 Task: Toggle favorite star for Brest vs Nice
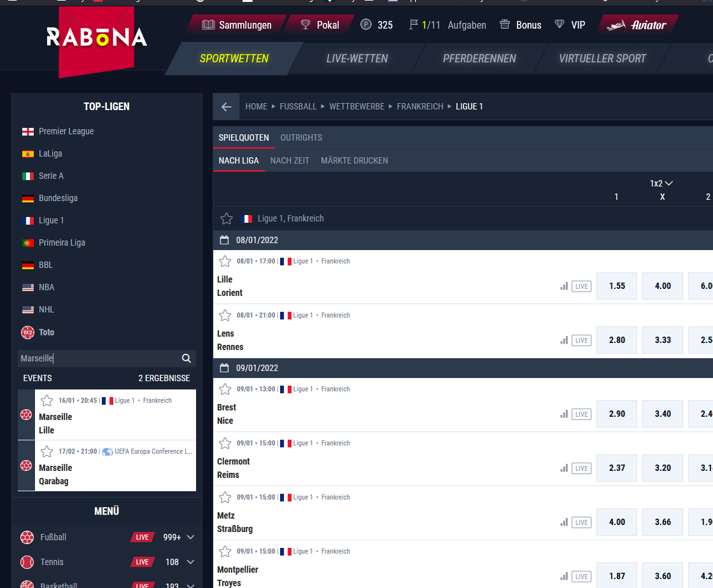tap(225, 389)
